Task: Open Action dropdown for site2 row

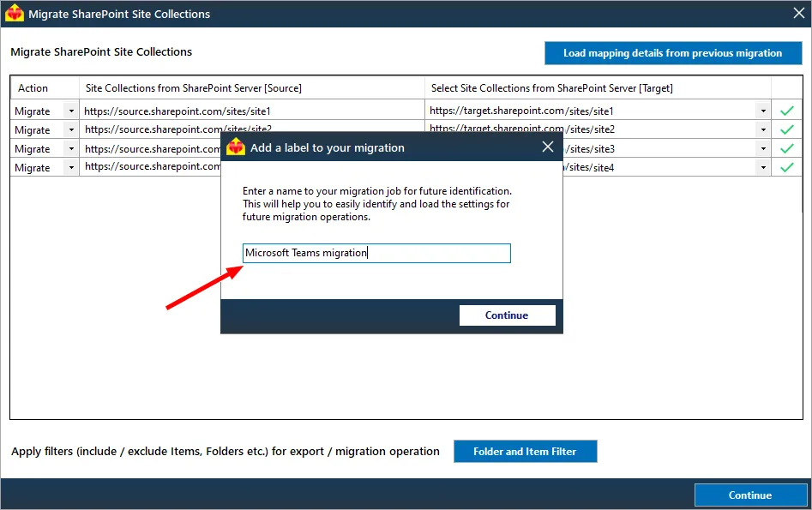Action: (71, 129)
